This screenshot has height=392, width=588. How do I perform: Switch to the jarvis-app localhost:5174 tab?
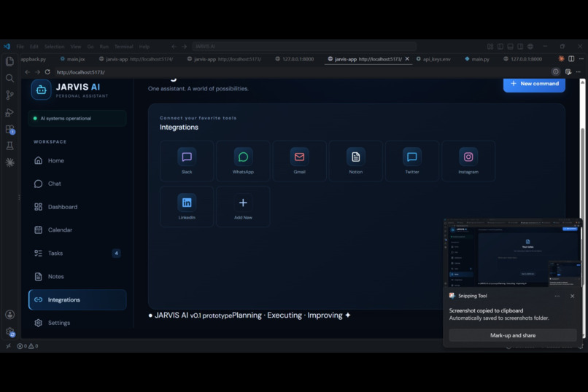point(137,59)
